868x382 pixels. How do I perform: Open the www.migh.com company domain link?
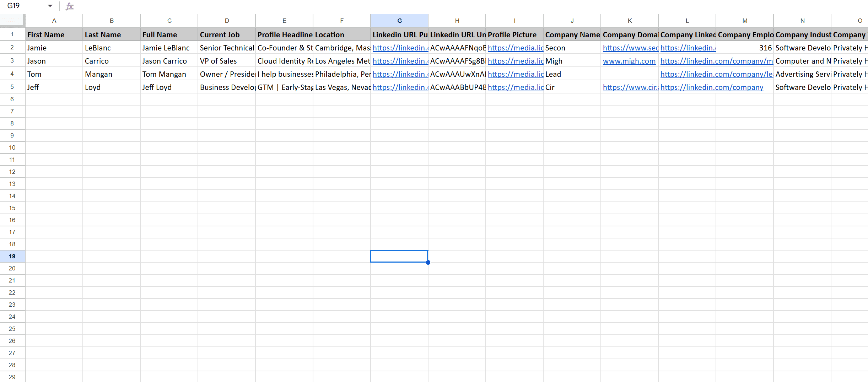629,61
